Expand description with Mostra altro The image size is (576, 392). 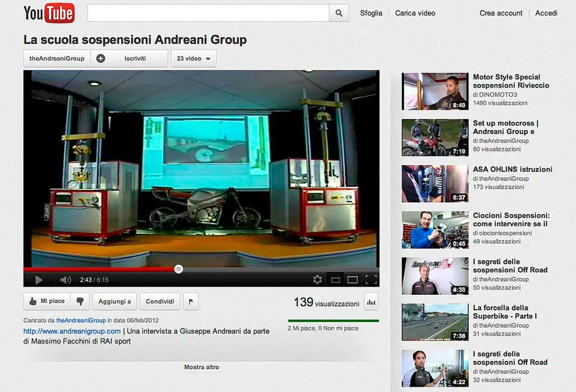point(202,367)
